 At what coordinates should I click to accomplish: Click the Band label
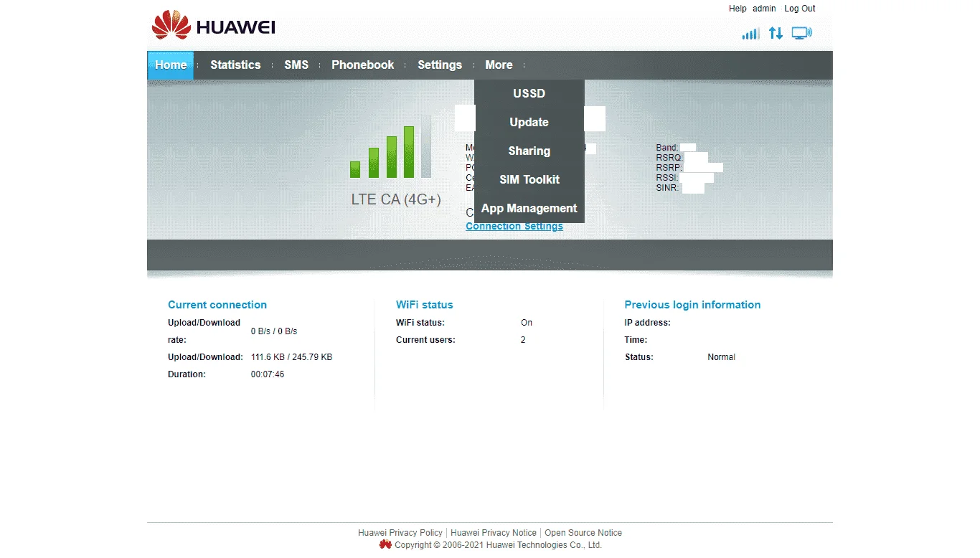(x=667, y=148)
